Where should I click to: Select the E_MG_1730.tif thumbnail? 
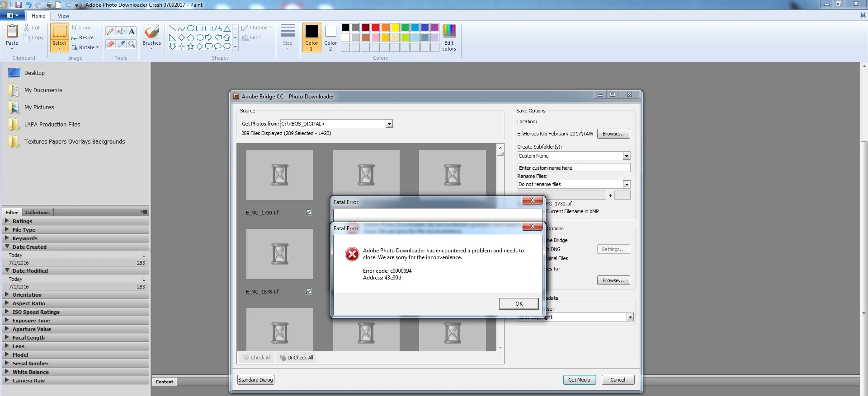click(279, 175)
